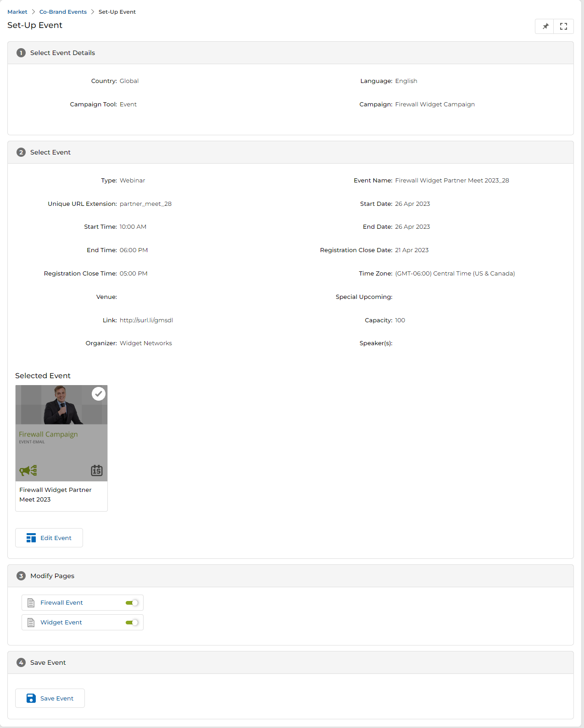
Task: Click the Modify Pages section header
Action: (290, 576)
